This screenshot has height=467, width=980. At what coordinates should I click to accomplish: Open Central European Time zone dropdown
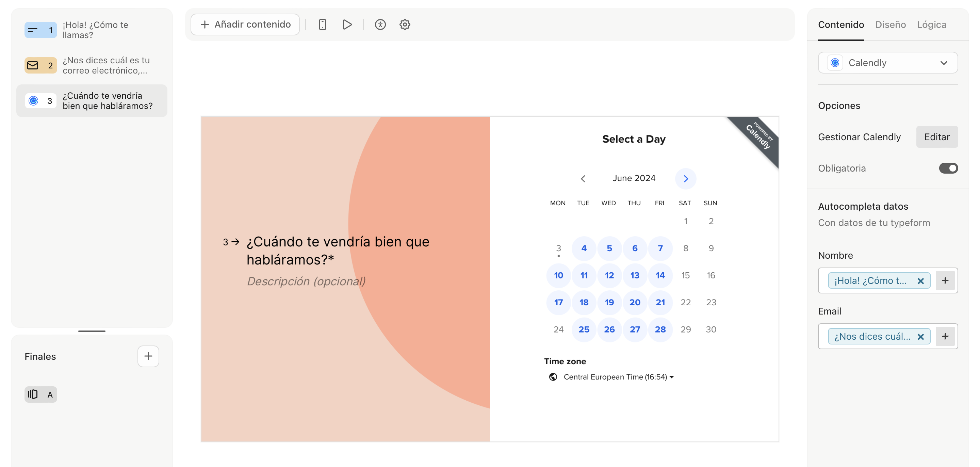[x=618, y=377]
